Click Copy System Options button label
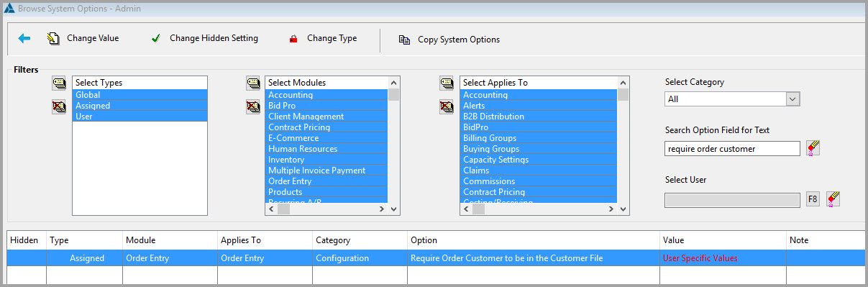 pos(459,40)
